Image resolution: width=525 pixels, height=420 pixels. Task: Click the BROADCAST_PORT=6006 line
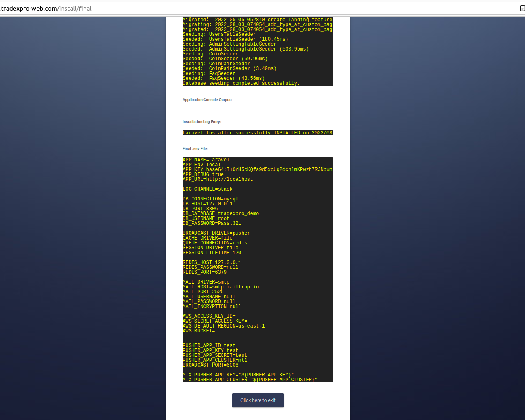pos(210,365)
